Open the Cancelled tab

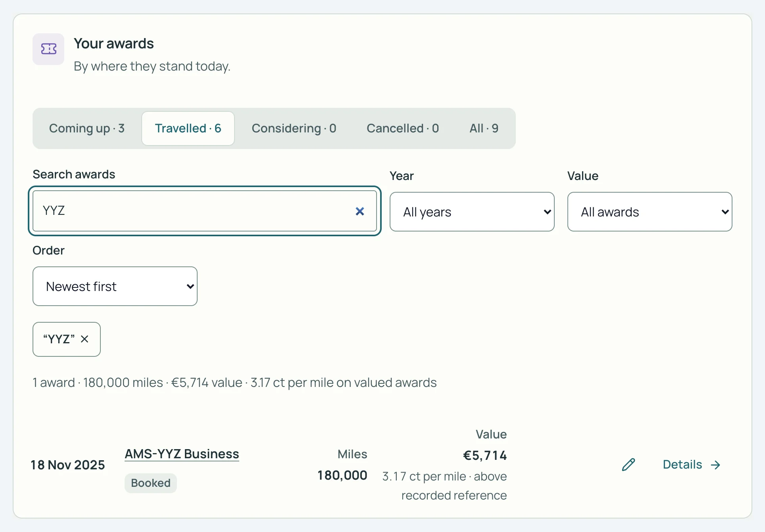coord(403,128)
